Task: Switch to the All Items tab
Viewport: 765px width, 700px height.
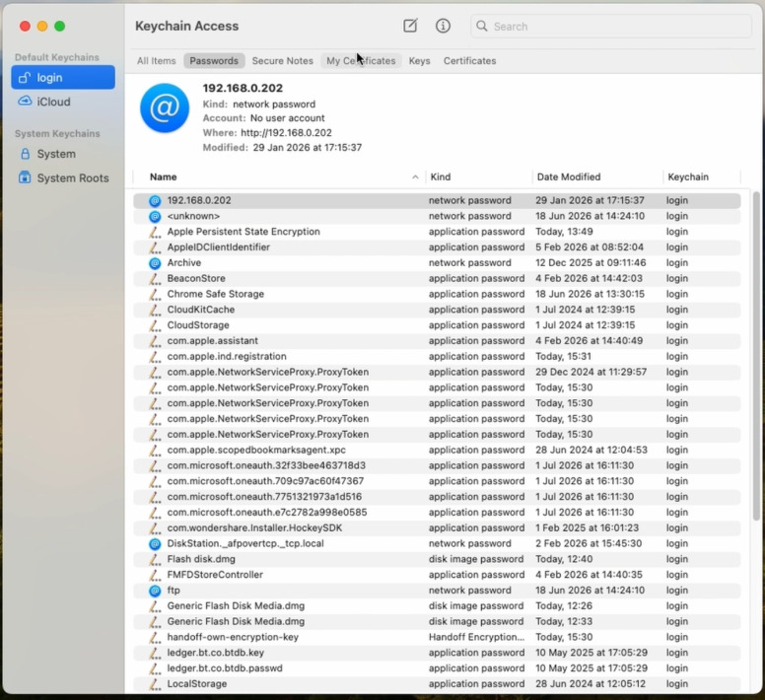Action: (156, 61)
